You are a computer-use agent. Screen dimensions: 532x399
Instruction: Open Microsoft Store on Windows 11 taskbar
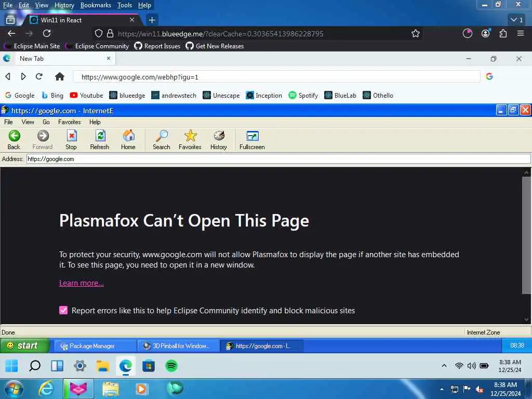tap(149, 366)
